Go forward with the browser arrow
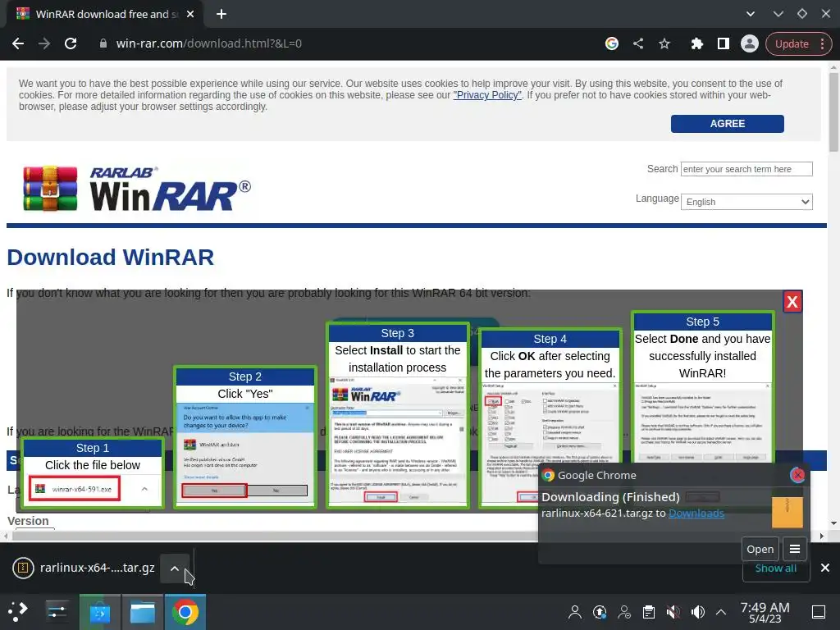The width and height of the screenshot is (840, 630). (x=44, y=43)
